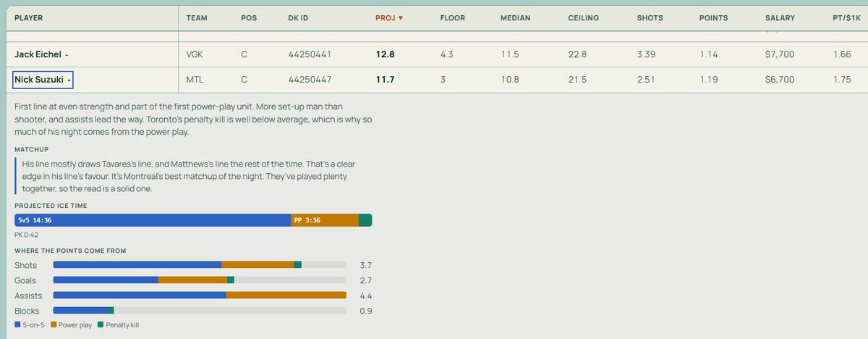Click Eichel's points value 1.14
868x339 pixels.
pyautogui.click(x=707, y=54)
